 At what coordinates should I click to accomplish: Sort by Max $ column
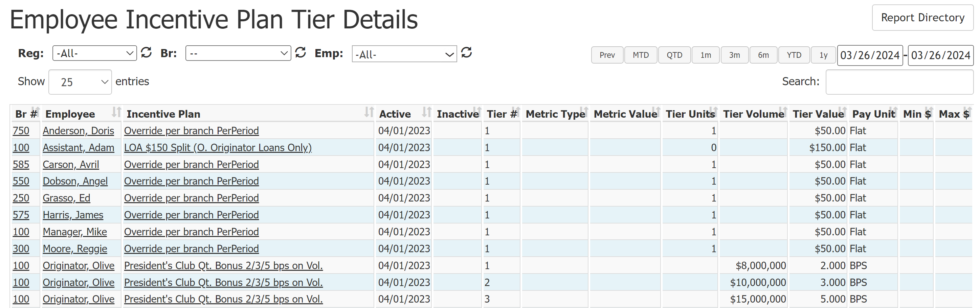954,113
